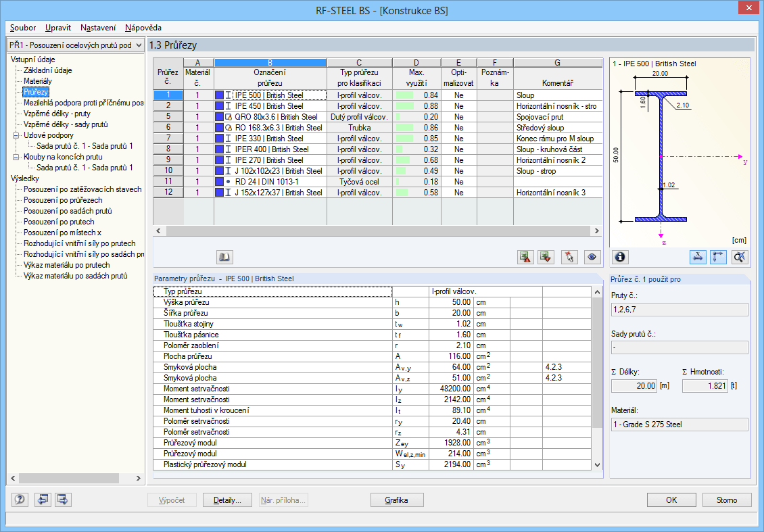Image resolution: width=764 pixels, height=532 pixels.
Task: Click I-section icon in IPER 400 row
Action: (228, 149)
